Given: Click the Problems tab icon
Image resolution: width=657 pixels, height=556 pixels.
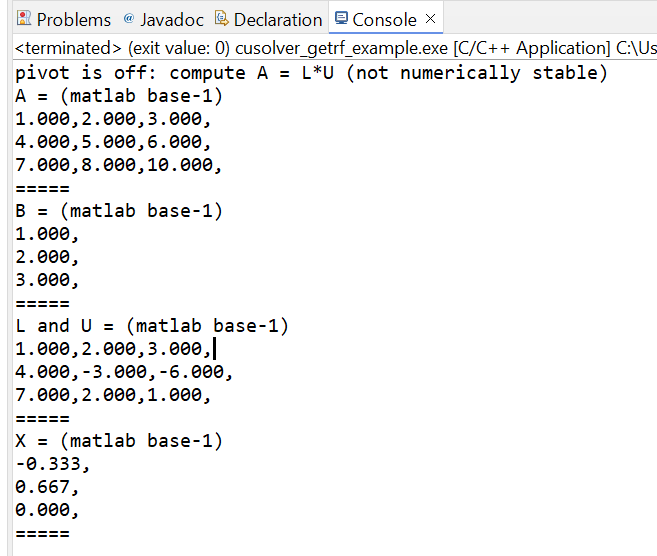Looking at the screenshot, I should point(24,19).
